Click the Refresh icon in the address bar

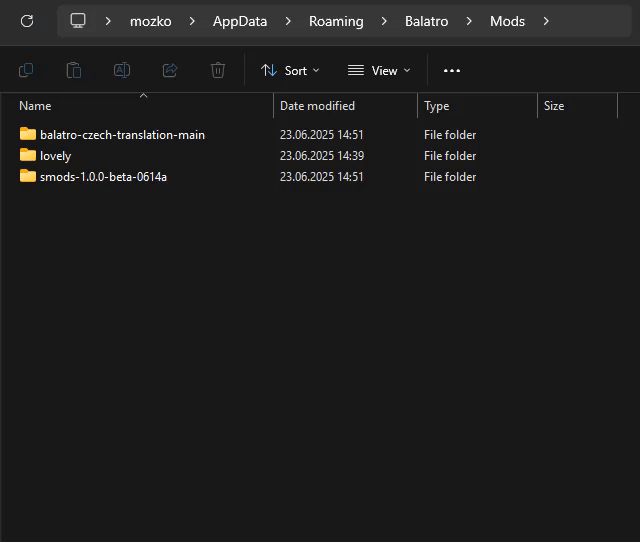[27, 21]
